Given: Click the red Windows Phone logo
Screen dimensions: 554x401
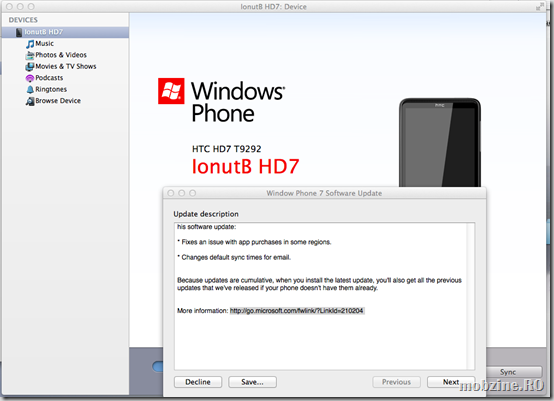Looking at the screenshot, I should (x=171, y=91).
